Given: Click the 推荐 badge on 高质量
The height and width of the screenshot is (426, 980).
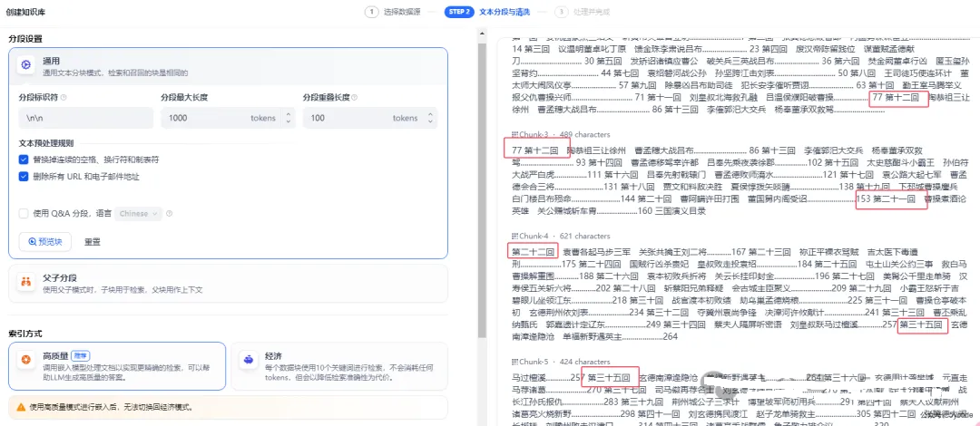Looking at the screenshot, I should (x=80, y=354).
